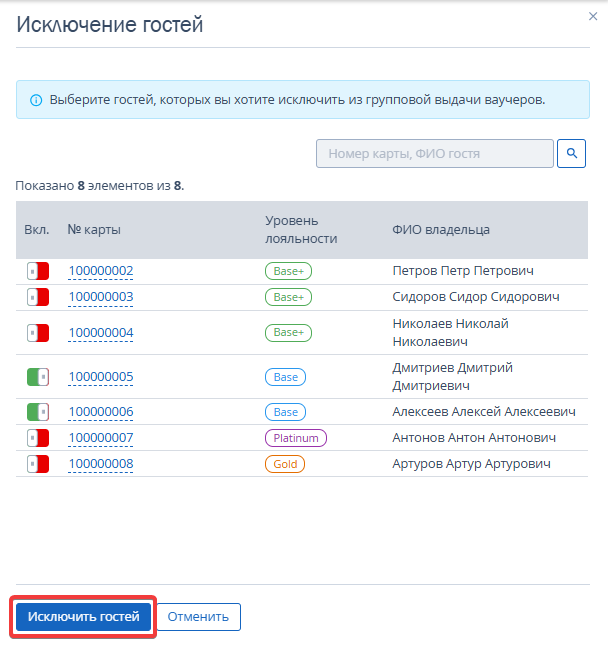
Task: Toggle the switch for card 100000004
Action: (38, 333)
